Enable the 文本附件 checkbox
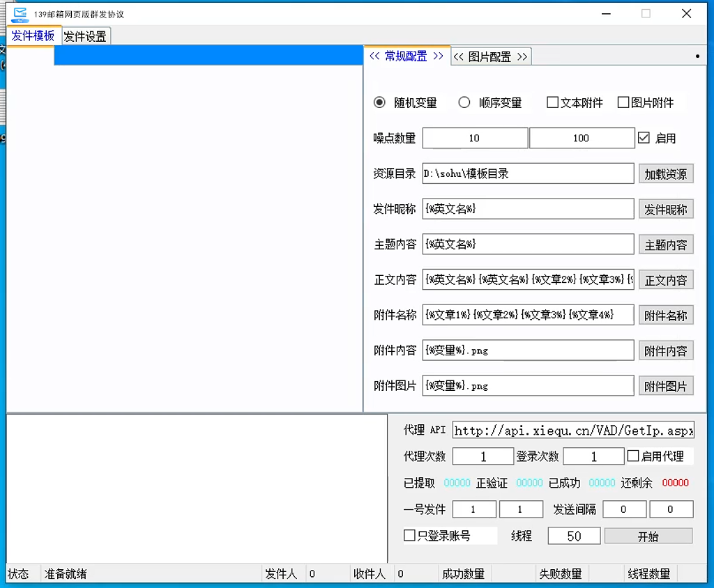The width and height of the screenshot is (714, 588). pos(553,102)
